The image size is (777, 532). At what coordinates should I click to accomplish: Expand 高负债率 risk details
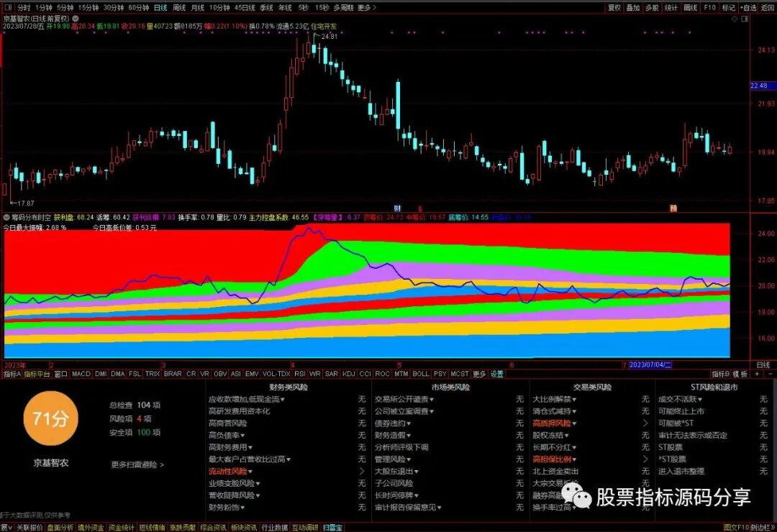[x=227, y=435]
